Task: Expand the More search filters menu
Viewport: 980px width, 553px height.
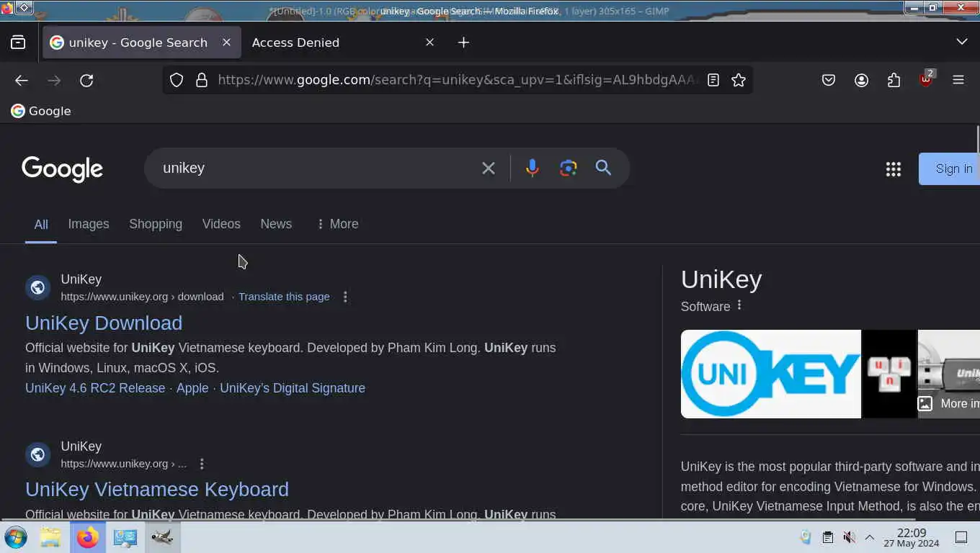Action: pyautogui.click(x=337, y=224)
